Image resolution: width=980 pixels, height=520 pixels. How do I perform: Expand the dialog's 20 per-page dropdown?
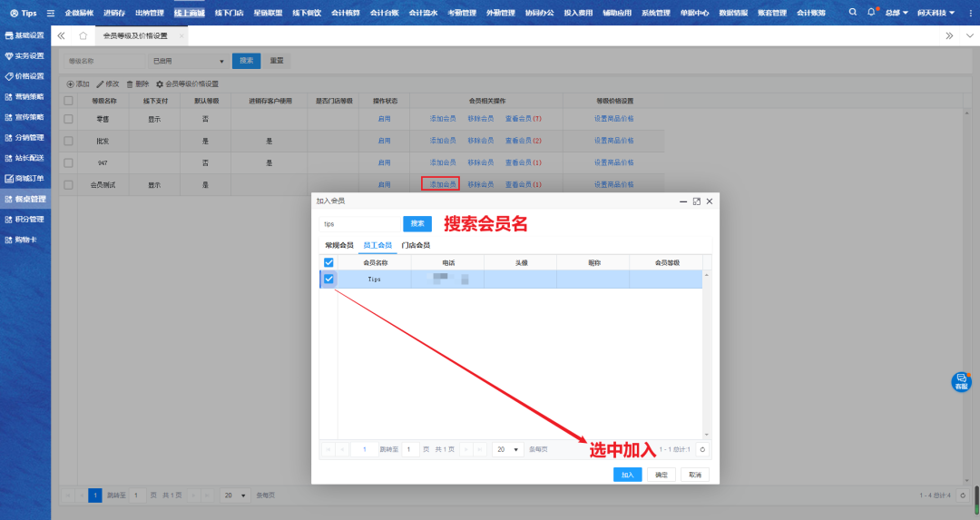[x=506, y=449]
